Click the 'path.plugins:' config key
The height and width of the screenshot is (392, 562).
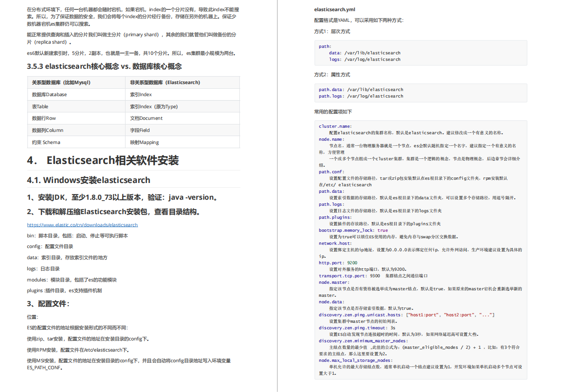(x=336, y=217)
